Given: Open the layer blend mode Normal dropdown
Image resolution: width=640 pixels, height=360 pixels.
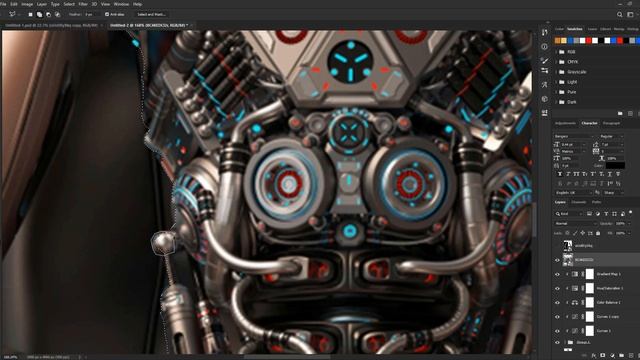Looking at the screenshot, I should (576, 224).
